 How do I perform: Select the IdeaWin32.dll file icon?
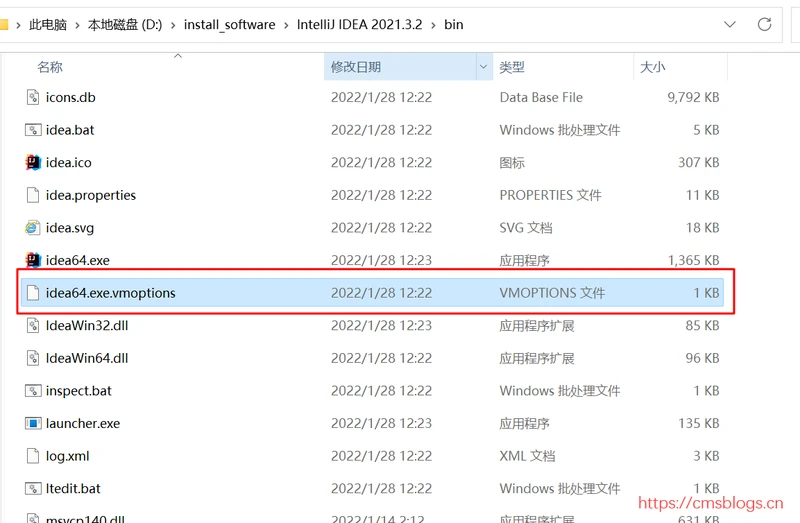33,325
